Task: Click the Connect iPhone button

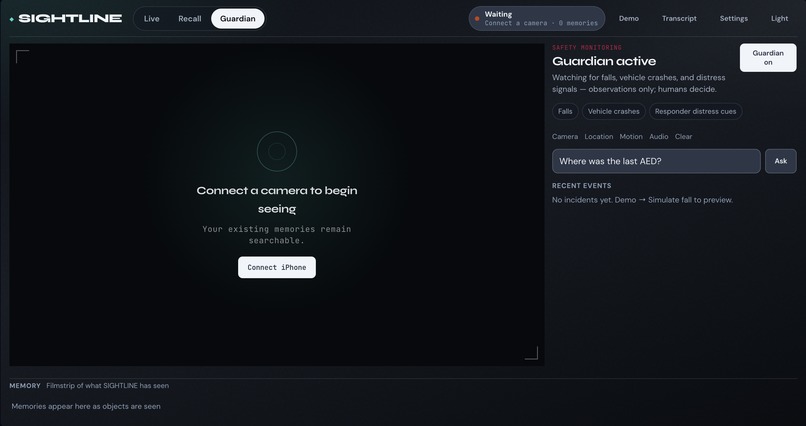Action: click(277, 267)
